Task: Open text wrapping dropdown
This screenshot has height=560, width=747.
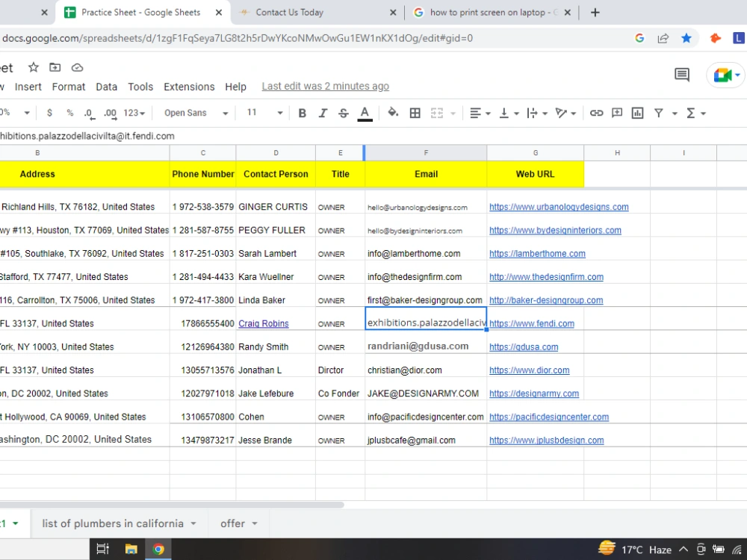Action: point(537,113)
